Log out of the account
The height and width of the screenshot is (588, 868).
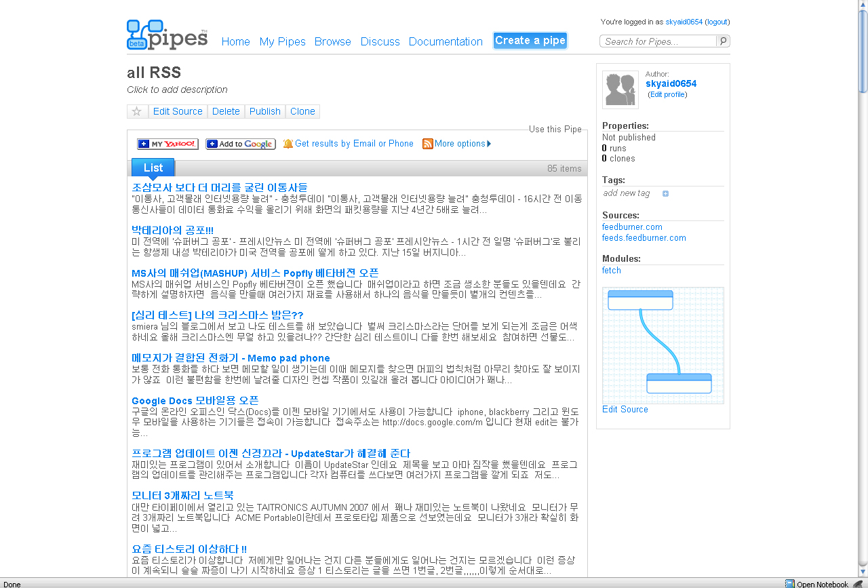717,22
